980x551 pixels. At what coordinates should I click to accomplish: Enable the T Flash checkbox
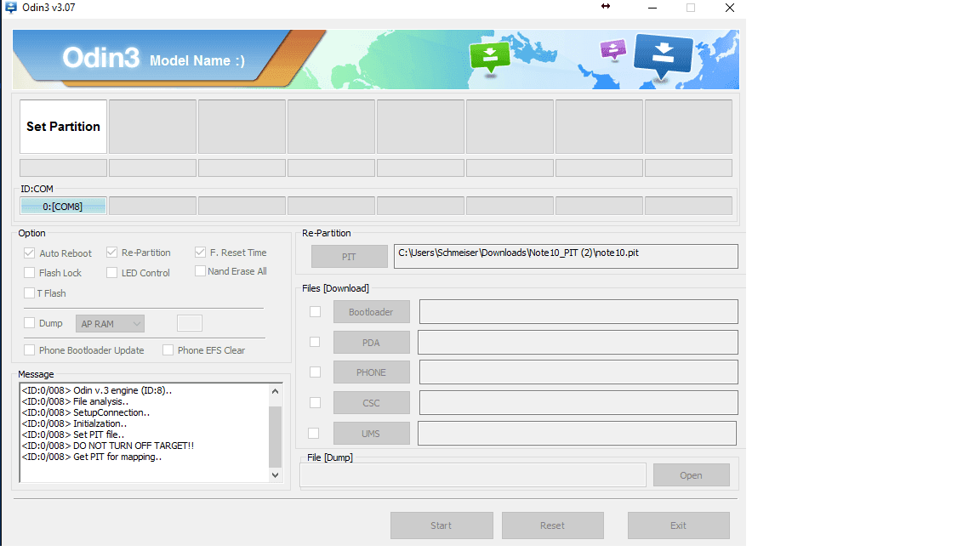point(30,293)
